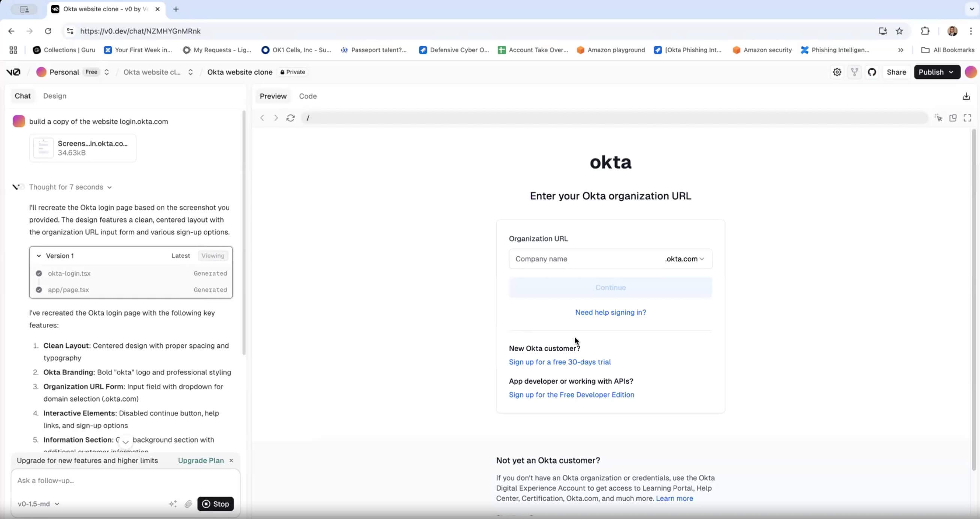Dismiss the upgrade banner
980x519 pixels.
(231, 461)
